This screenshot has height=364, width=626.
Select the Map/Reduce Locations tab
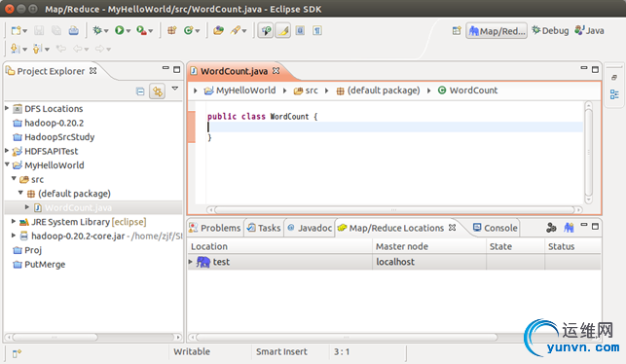coord(396,228)
